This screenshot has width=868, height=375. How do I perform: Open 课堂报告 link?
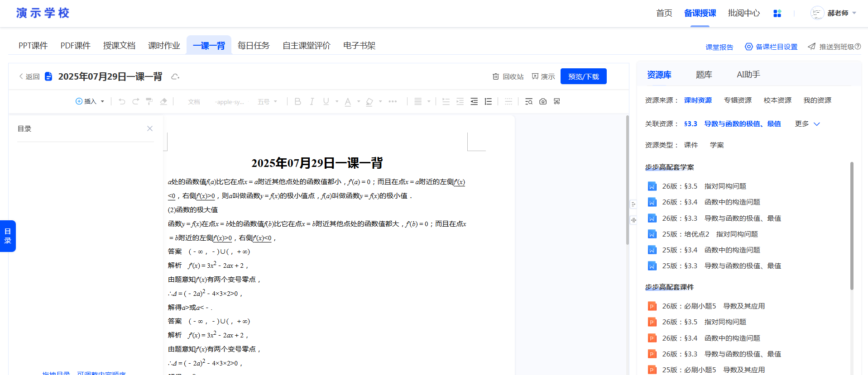[719, 47]
